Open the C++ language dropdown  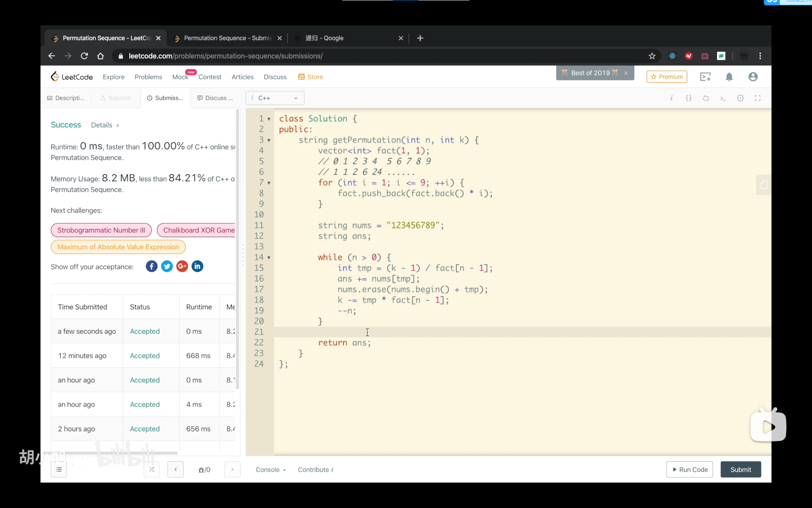tap(275, 98)
